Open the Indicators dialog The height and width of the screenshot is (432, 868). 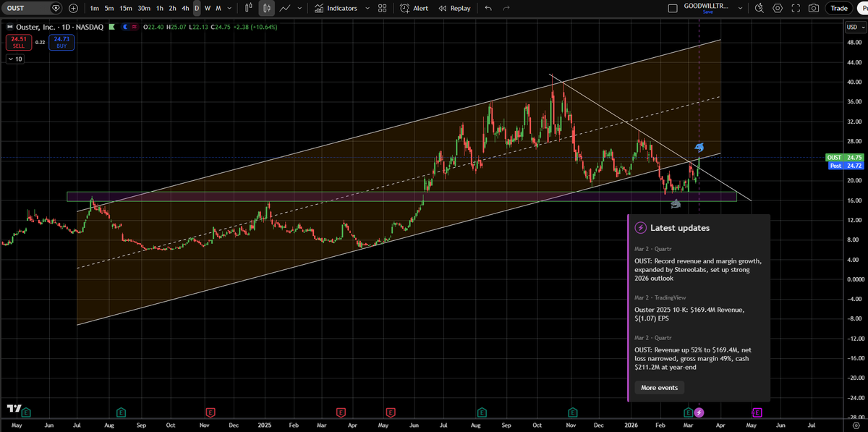336,8
